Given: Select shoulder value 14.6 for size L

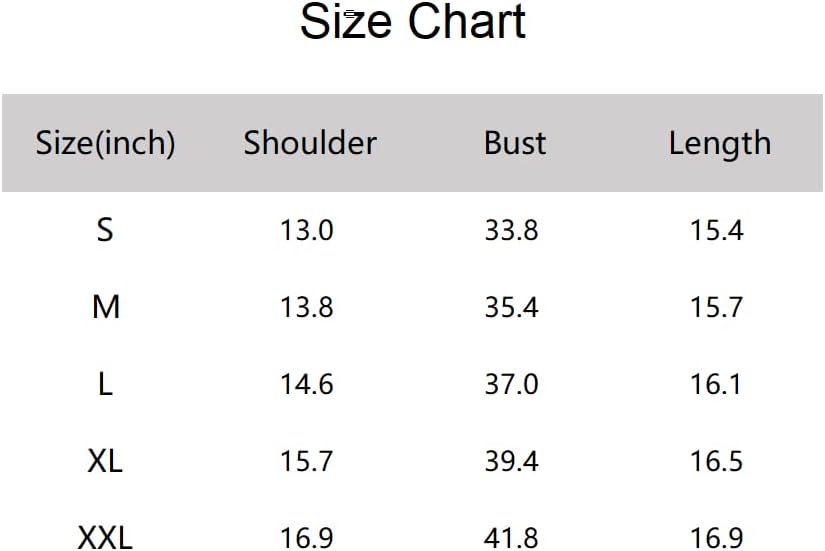Looking at the screenshot, I should 306,384.
